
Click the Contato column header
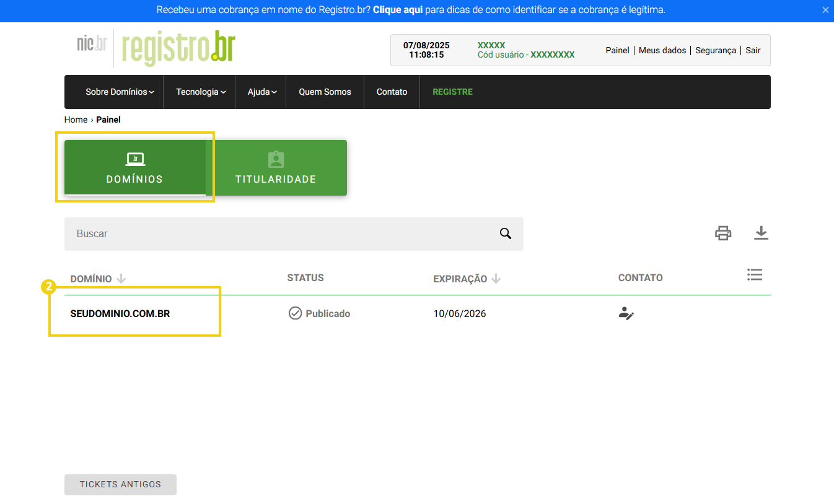click(641, 278)
